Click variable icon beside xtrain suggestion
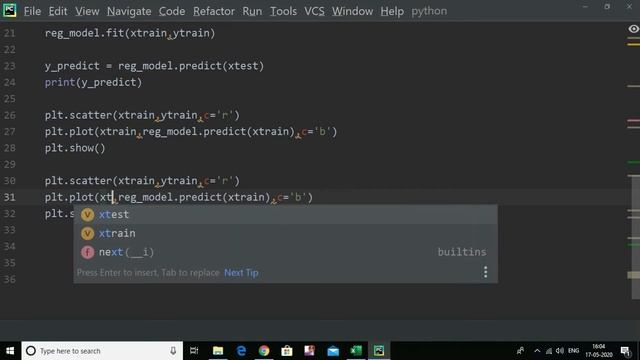 click(87, 233)
